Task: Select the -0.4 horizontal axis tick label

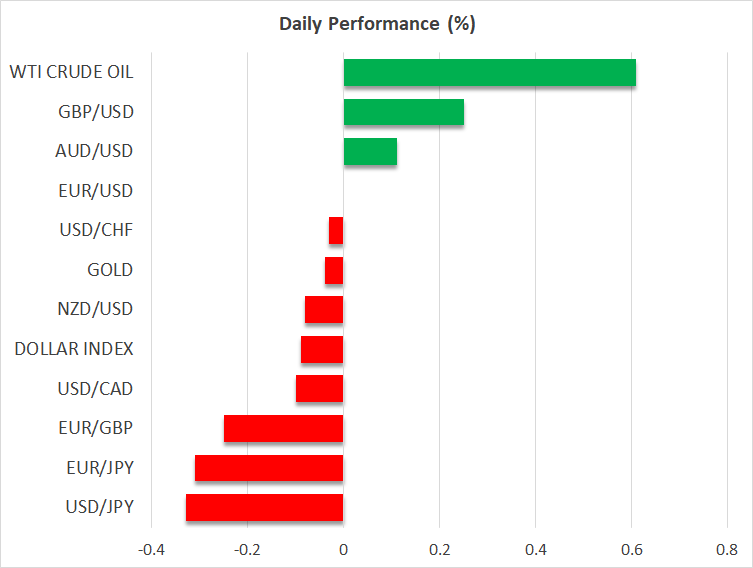Action: tap(150, 550)
